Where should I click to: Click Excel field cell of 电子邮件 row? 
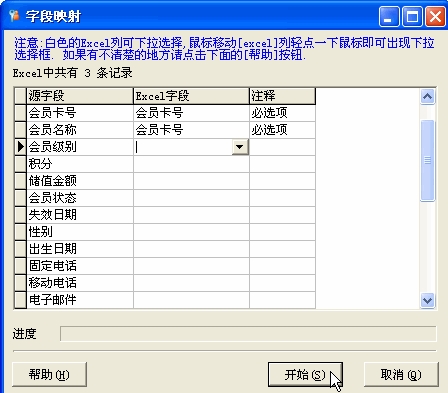(191, 300)
